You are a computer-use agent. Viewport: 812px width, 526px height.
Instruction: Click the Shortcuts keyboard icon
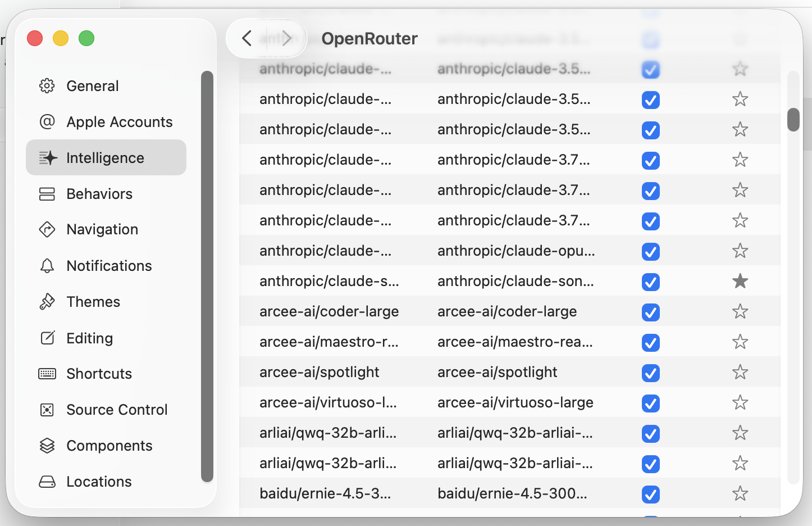tap(47, 374)
